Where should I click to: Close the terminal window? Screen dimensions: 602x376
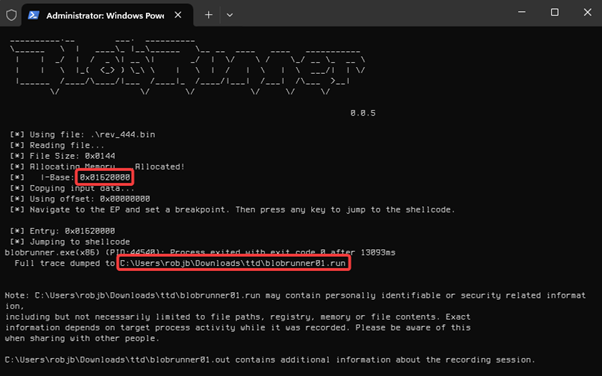click(587, 12)
